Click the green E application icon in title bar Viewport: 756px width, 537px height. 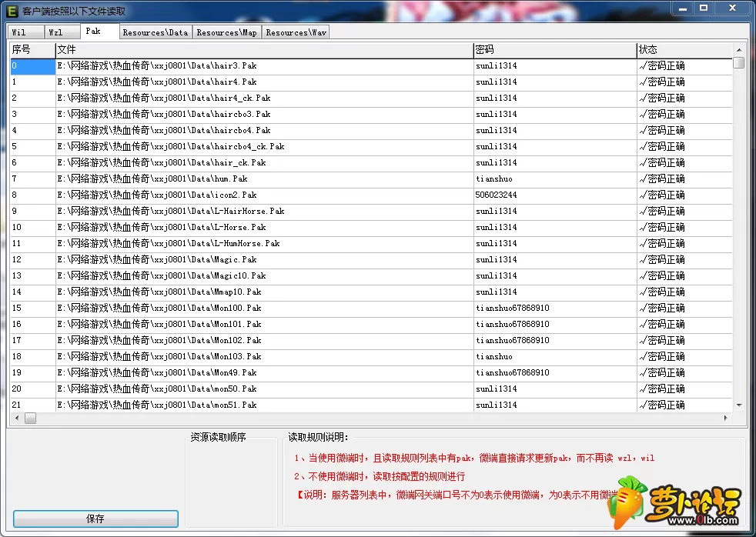[x=12, y=10]
